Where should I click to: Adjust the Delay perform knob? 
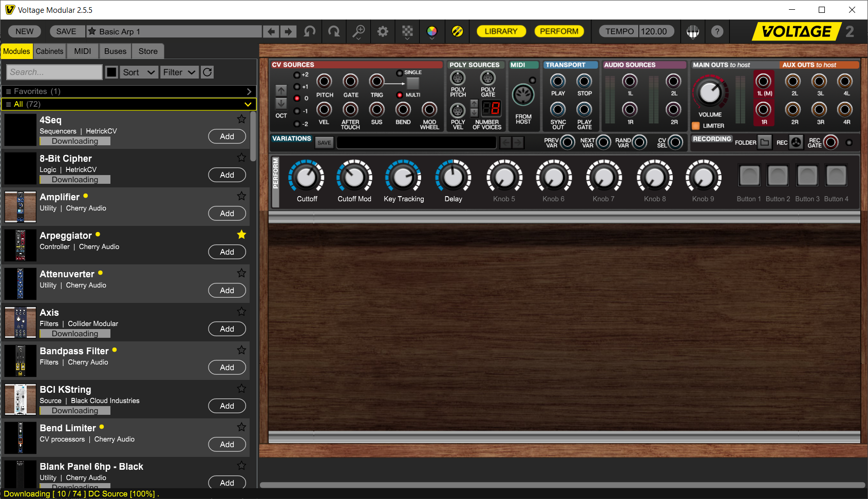point(453,177)
